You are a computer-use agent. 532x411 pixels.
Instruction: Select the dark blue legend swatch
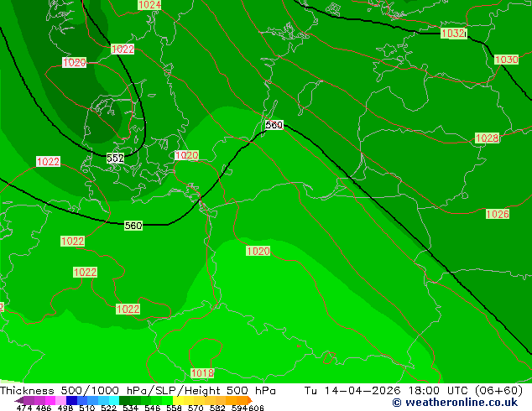pos(71,400)
